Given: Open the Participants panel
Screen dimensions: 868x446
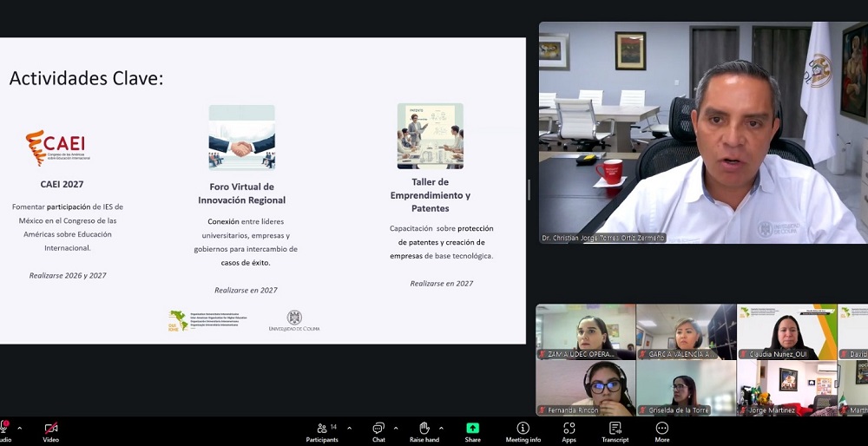Looking at the screenshot, I should tap(321, 431).
